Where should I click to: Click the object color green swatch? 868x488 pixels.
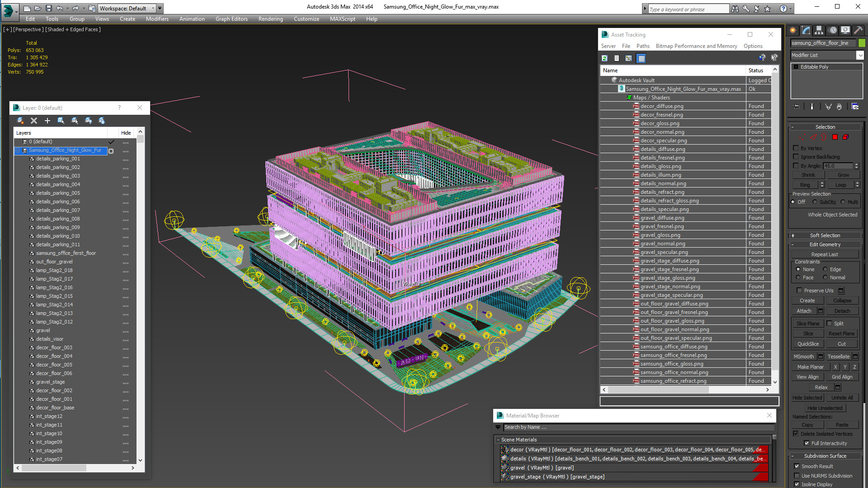(862, 43)
